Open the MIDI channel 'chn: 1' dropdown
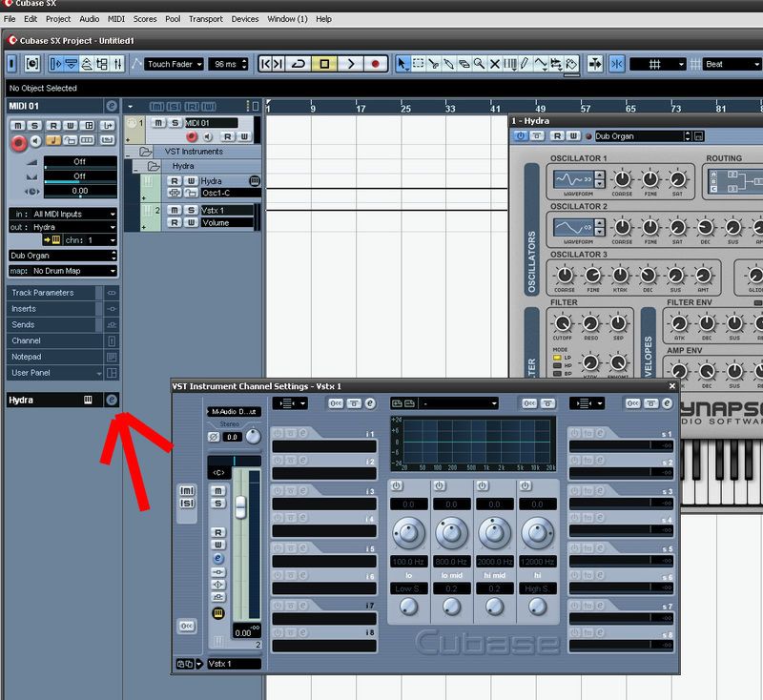The width and height of the screenshot is (763, 700). click(90, 239)
